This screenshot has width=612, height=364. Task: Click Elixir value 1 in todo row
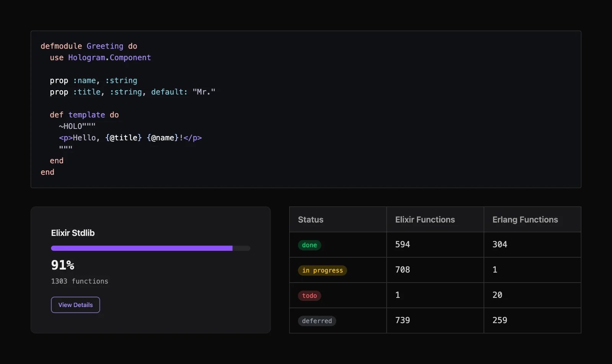(x=435, y=295)
